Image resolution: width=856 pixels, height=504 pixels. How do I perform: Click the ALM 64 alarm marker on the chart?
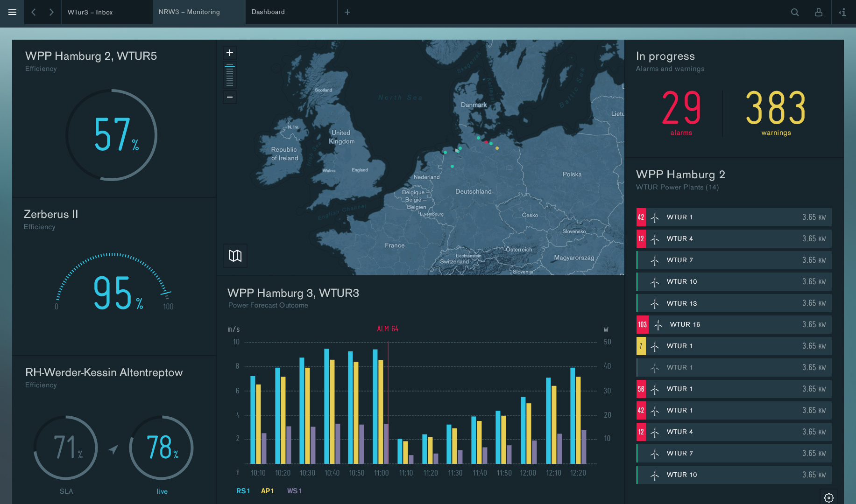[387, 329]
